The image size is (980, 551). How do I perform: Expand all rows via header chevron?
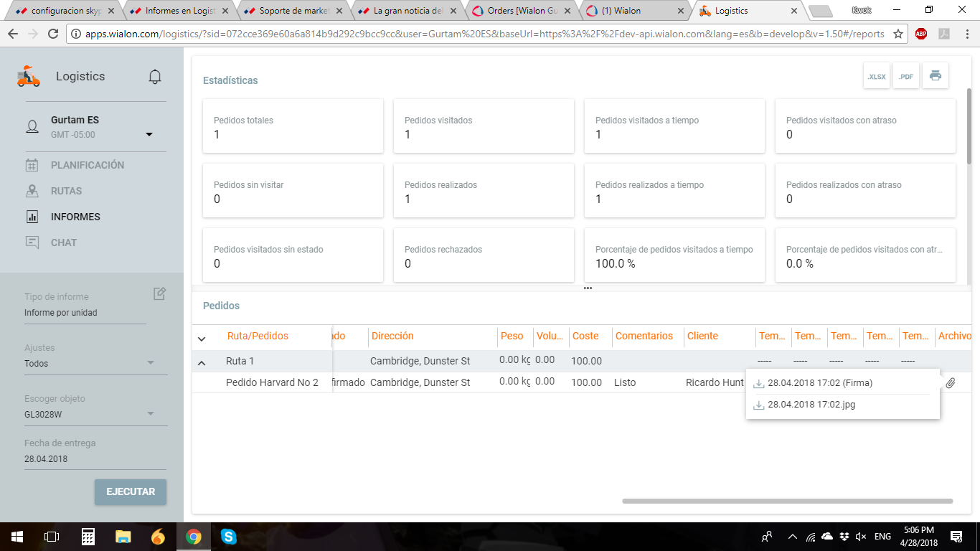coord(202,338)
